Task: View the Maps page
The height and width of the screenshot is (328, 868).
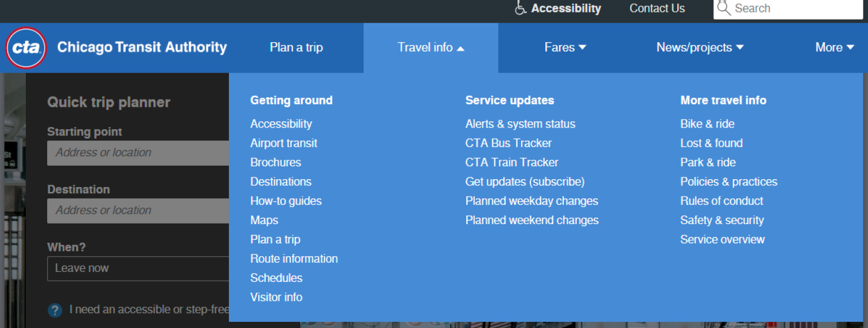Action: tap(264, 220)
